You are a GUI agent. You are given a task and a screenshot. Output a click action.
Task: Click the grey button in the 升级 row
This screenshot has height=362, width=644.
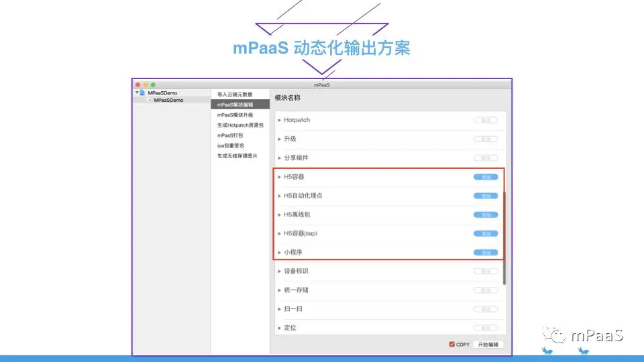(x=486, y=139)
